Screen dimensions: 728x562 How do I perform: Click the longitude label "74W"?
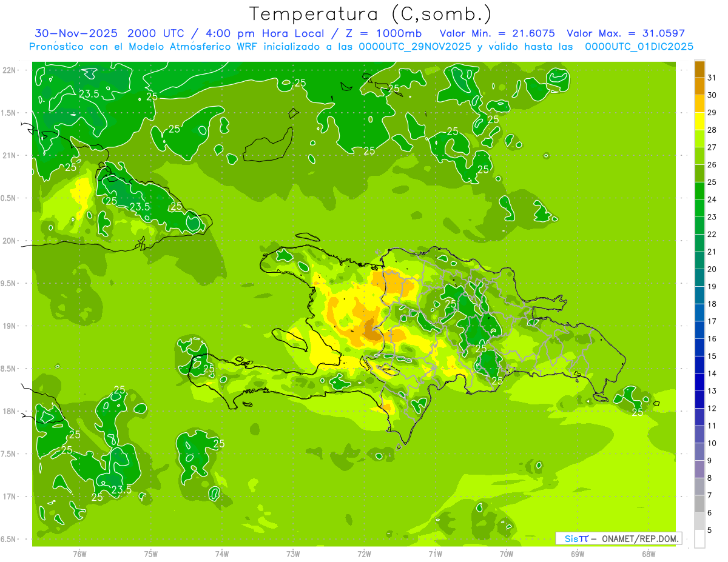222,554
